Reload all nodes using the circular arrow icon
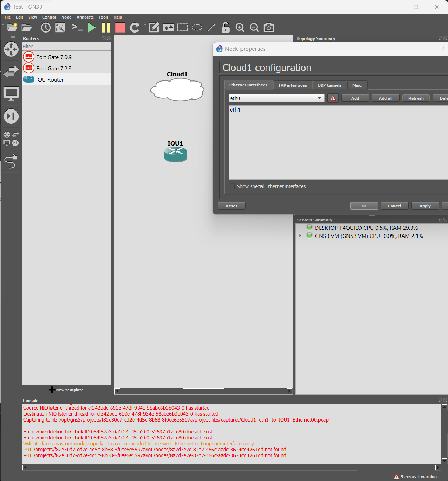This screenshot has width=448, height=481. [x=134, y=27]
